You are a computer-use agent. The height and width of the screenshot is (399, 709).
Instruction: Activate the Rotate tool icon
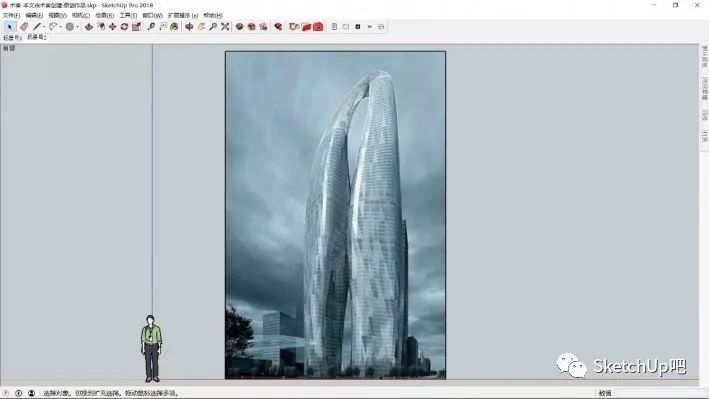pyautogui.click(x=124, y=27)
